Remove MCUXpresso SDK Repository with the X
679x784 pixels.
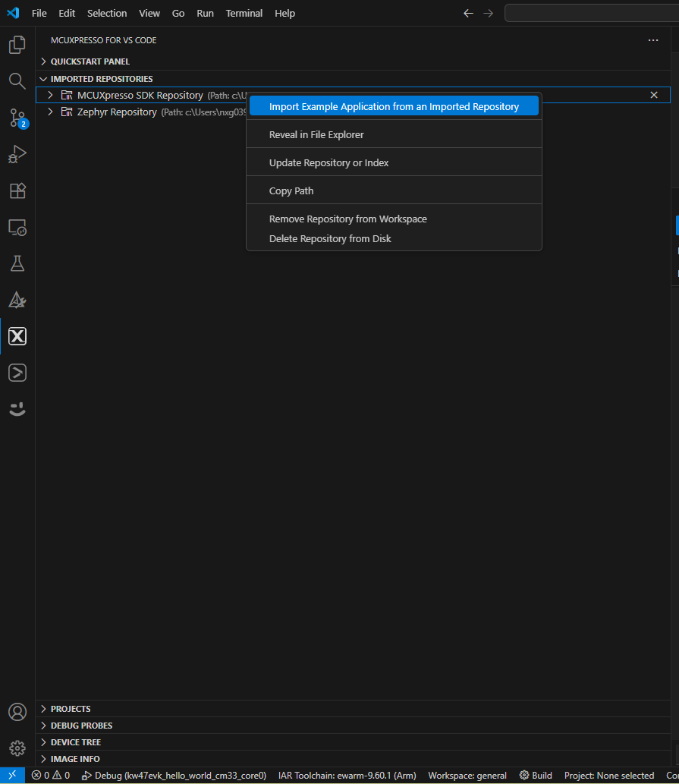pyautogui.click(x=654, y=95)
